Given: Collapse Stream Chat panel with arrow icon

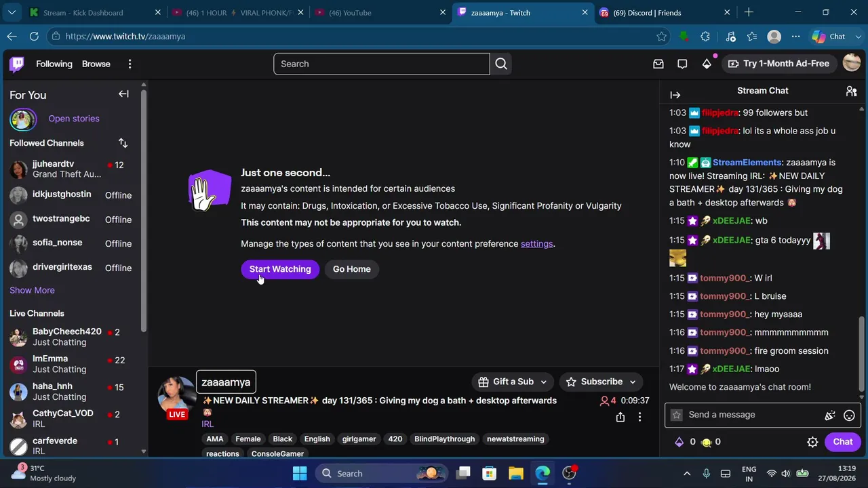Looking at the screenshot, I should click(675, 95).
